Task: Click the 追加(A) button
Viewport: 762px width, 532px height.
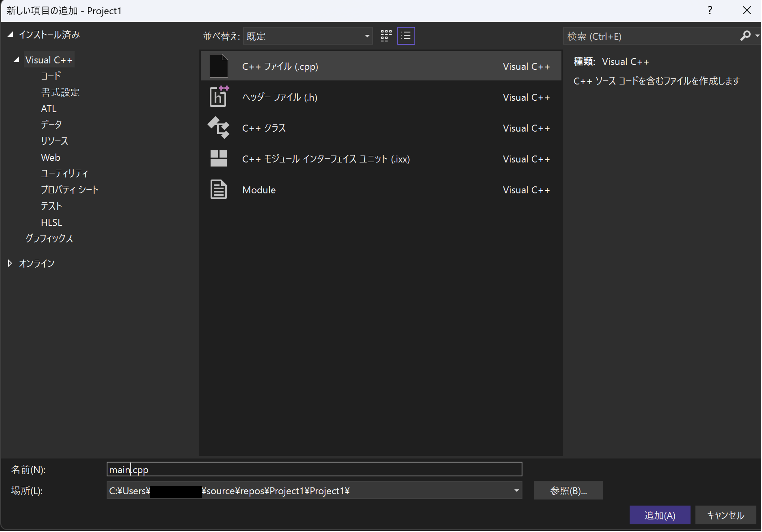Action: [660, 515]
